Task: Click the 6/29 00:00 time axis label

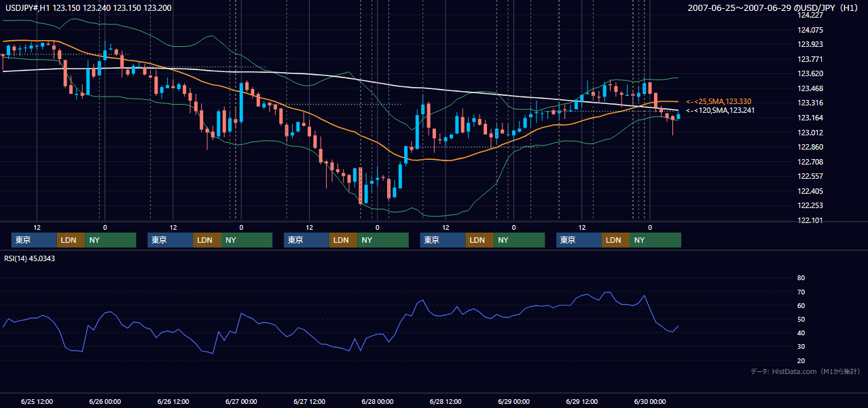Action: pyautogui.click(x=514, y=401)
